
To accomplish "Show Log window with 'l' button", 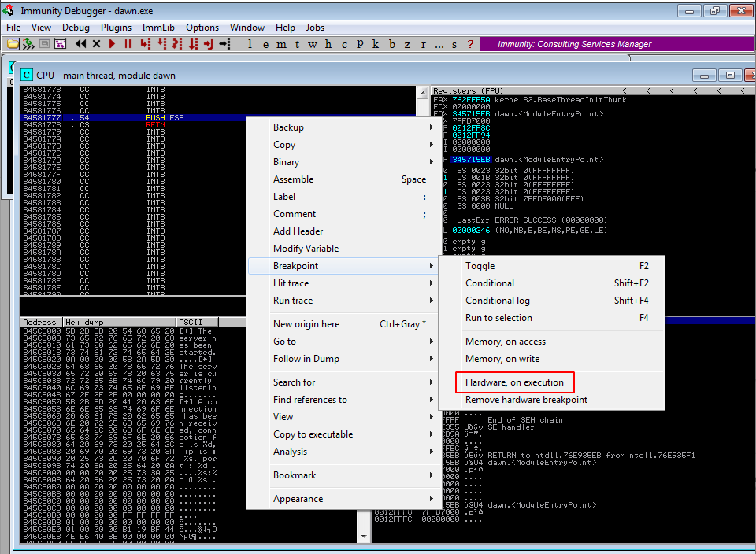I will 250,44.
